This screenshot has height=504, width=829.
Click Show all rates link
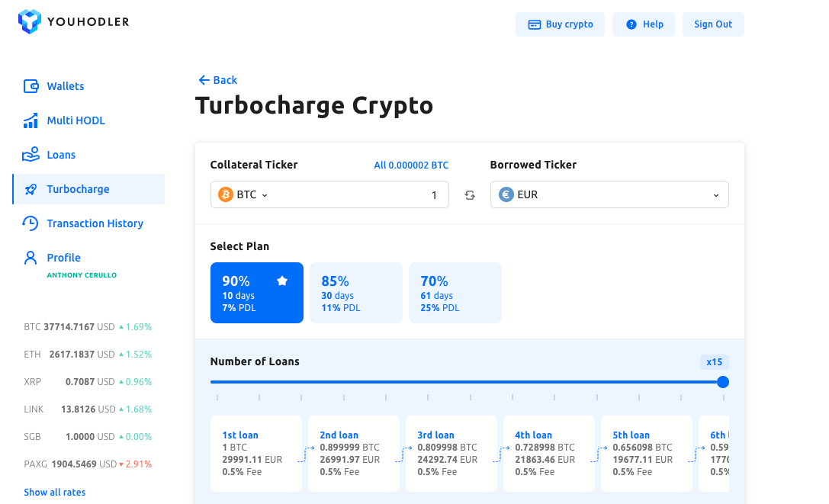(x=54, y=493)
